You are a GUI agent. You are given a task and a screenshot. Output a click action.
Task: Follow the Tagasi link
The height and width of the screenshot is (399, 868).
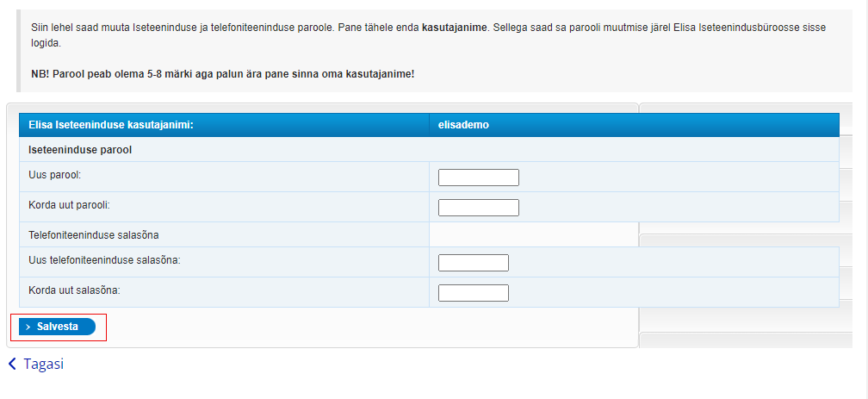44,364
